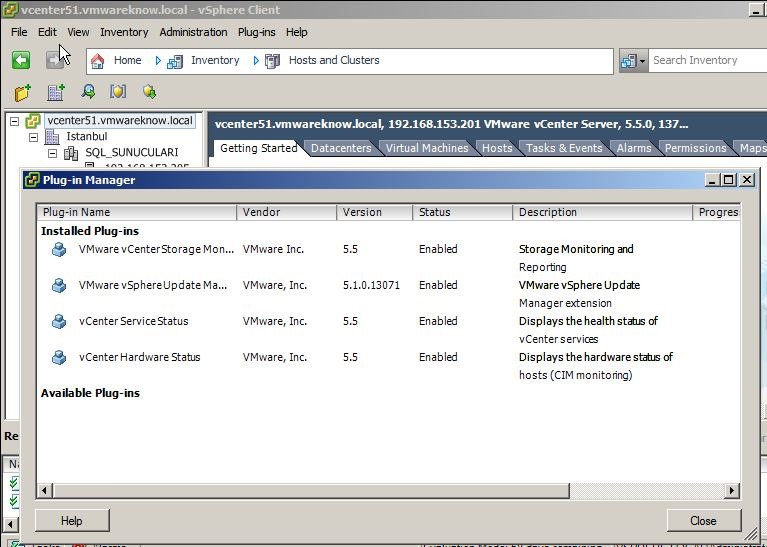Click the Close button in Plug-in Manager
The width and height of the screenshot is (767, 547).
coord(703,521)
